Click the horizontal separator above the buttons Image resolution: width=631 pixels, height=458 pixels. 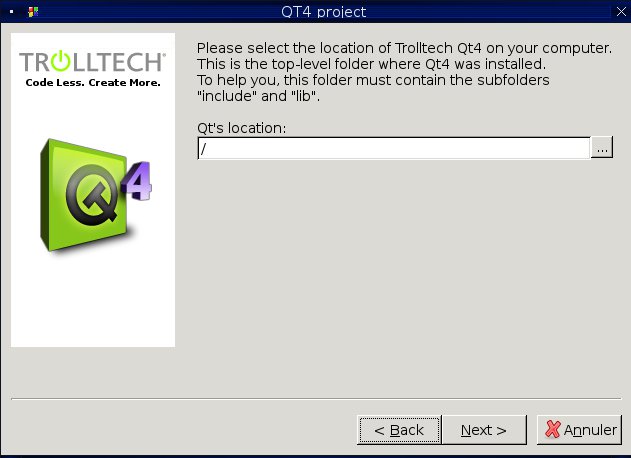tap(316, 399)
